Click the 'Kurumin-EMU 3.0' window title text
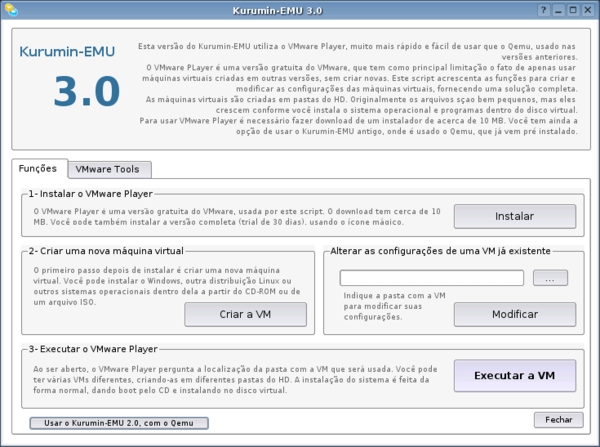The height and width of the screenshot is (447, 600). point(277,10)
